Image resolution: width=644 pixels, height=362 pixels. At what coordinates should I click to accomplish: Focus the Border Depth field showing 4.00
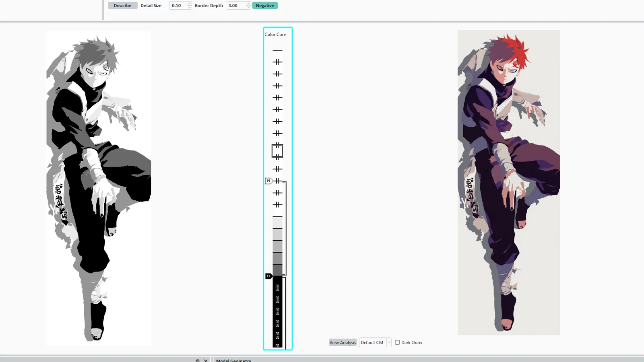(236, 6)
